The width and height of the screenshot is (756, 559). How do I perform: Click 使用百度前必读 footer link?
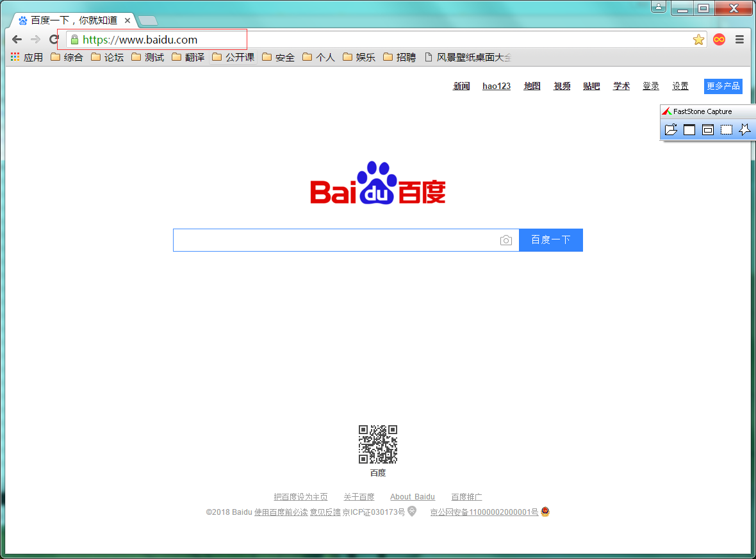tap(281, 512)
